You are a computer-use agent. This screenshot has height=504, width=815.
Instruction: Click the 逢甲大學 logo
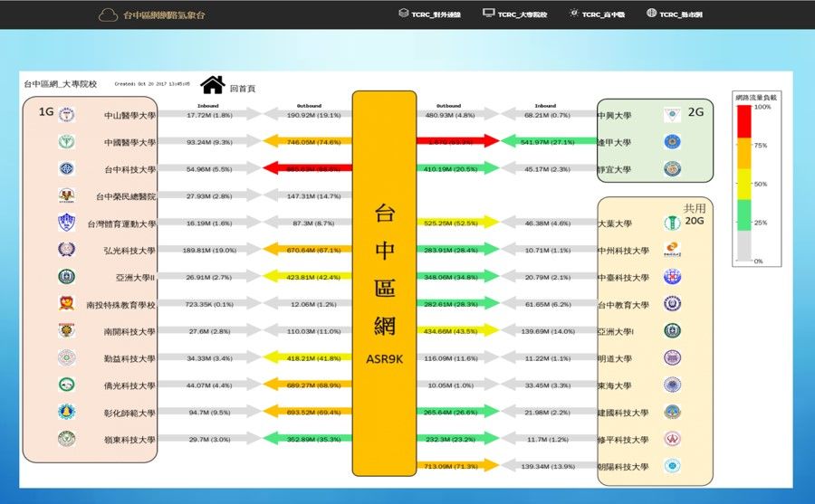coord(672,141)
